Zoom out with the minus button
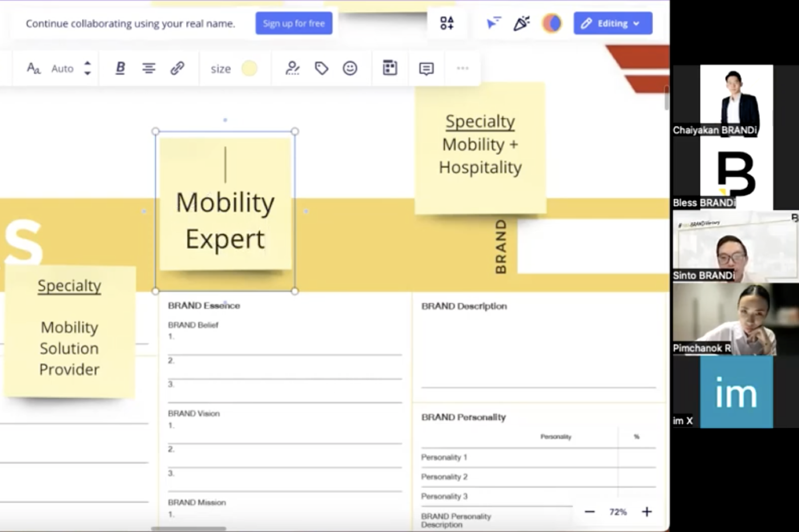Image resolution: width=799 pixels, height=532 pixels. coord(590,512)
